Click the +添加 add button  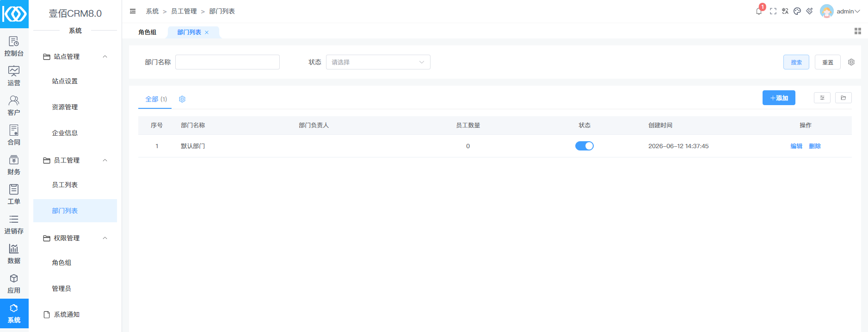coord(779,98)
